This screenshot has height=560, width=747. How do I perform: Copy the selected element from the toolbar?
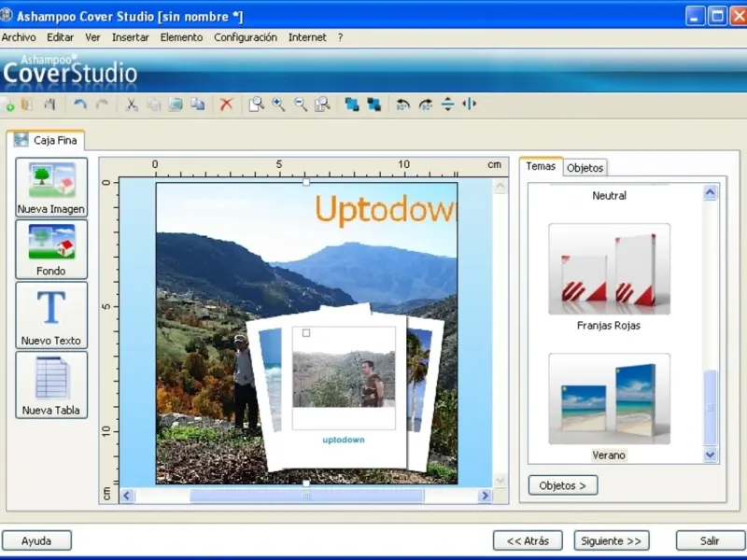(153, 105)
